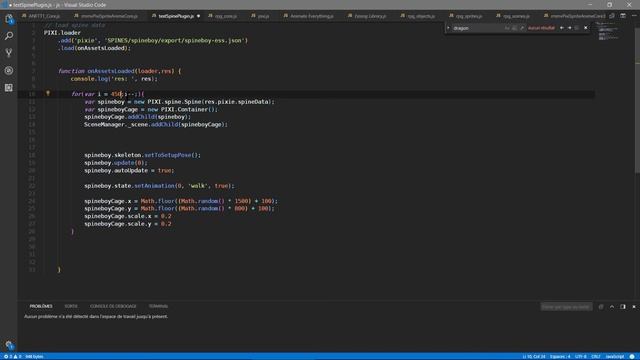
Task: Switch to testSpinePlugin.js tab
Action: (x=176, y=16)
